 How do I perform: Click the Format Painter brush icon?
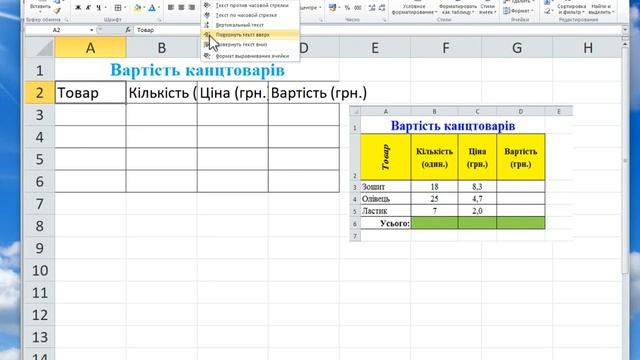point(57,11)
